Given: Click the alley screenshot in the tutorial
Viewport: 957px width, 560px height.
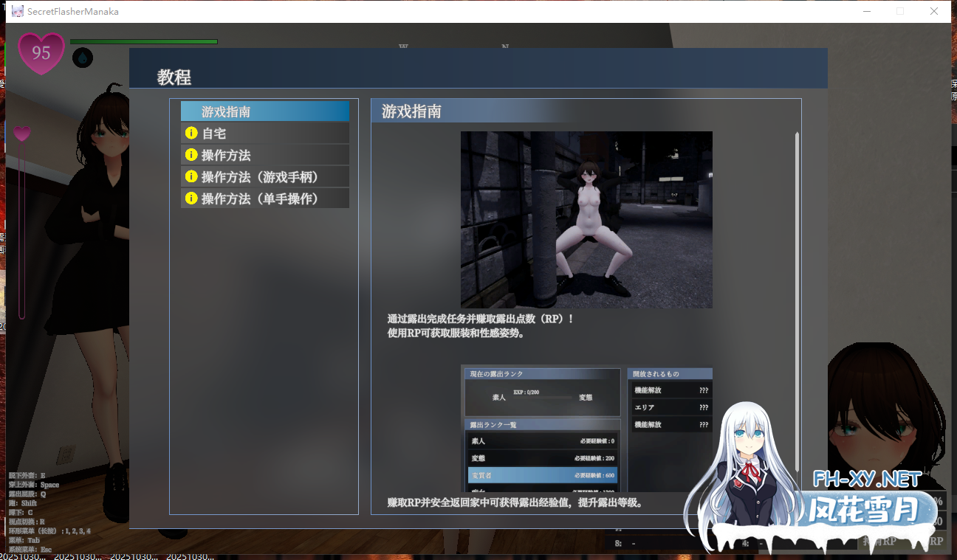Looking at the screenshot, I should click(x=586, y=218).
